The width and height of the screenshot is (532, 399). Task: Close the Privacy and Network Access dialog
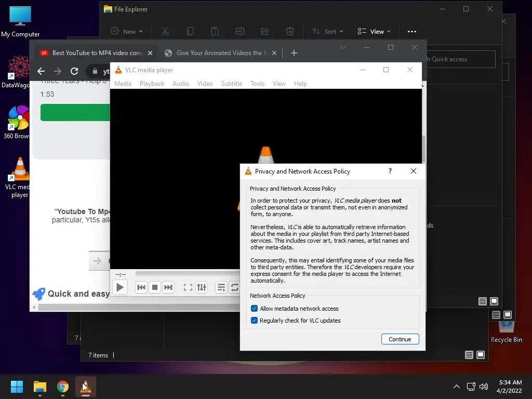[x=413, y=171]
